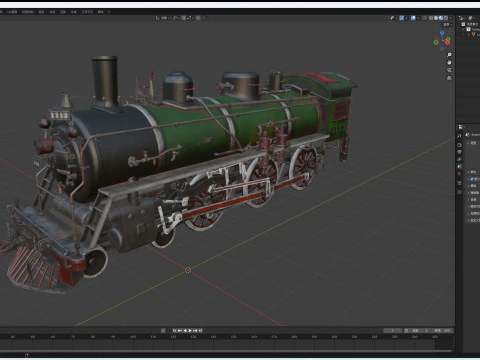
Task: Toggle camera view icon
Action: (x=449, y=70)
